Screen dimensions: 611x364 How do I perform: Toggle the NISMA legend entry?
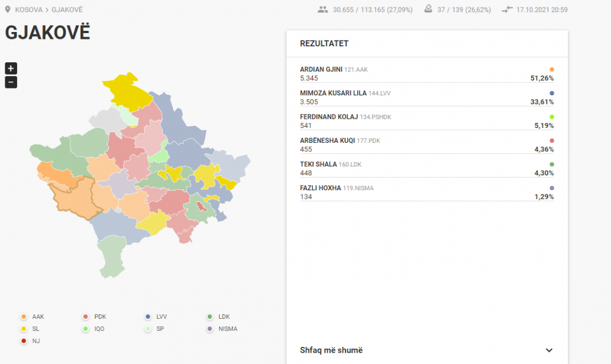pyautogui.click(x=222, y=329)
